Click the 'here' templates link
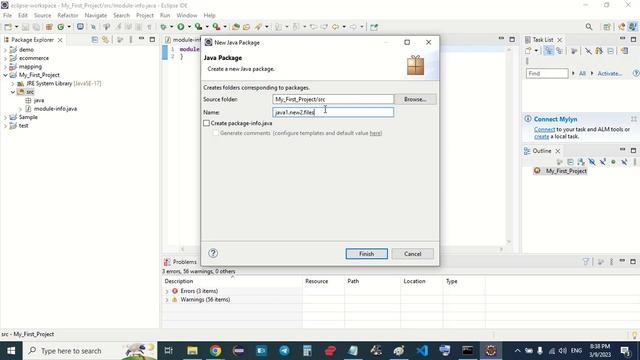Screen dimensions: 640x360 click(375, 133)
